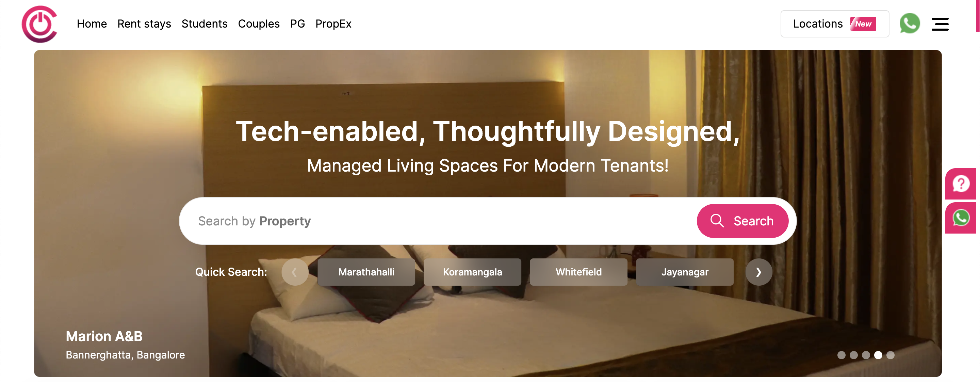Open WhatsApp chat from header icon
Image resolution: width=980 pixels, height=382 pixels.
910,23
